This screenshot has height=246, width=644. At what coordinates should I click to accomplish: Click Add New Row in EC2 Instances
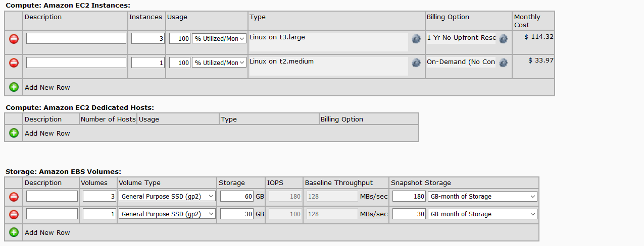coord(47,87)
